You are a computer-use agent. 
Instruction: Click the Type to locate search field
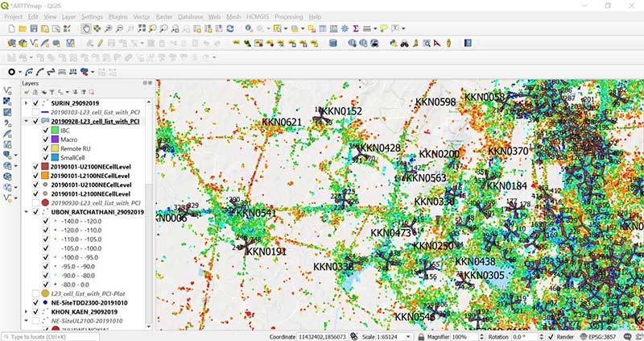[50, 337]
